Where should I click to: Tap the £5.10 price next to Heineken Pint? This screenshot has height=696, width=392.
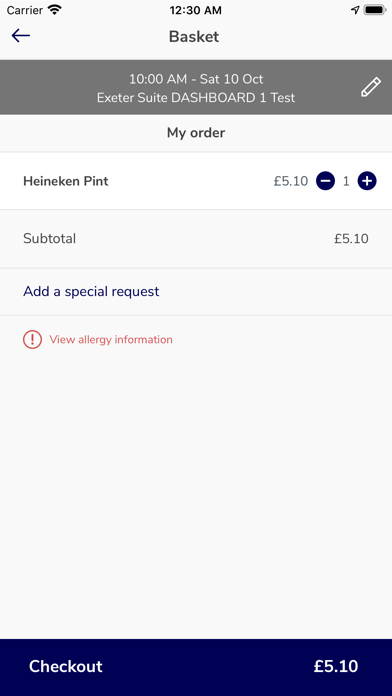coord(291,181)
